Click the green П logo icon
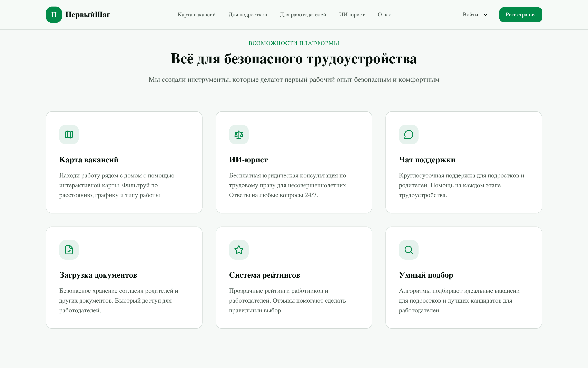588x368 pixels. 54,15
